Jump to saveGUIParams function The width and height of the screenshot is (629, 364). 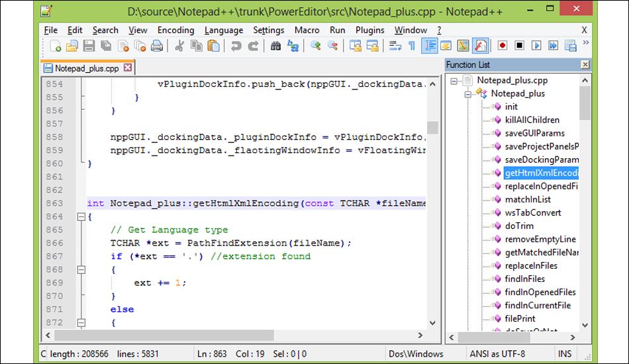[535, 133]
